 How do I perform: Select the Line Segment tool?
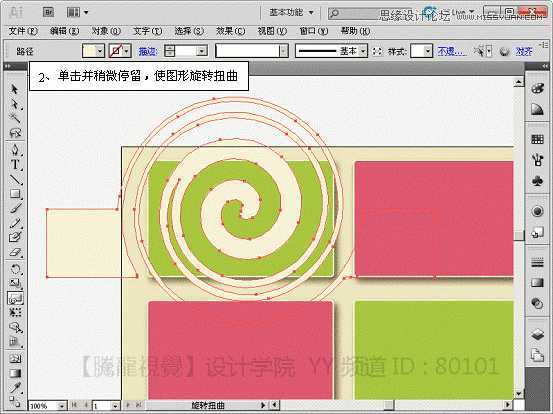click(x=15, y=179)
